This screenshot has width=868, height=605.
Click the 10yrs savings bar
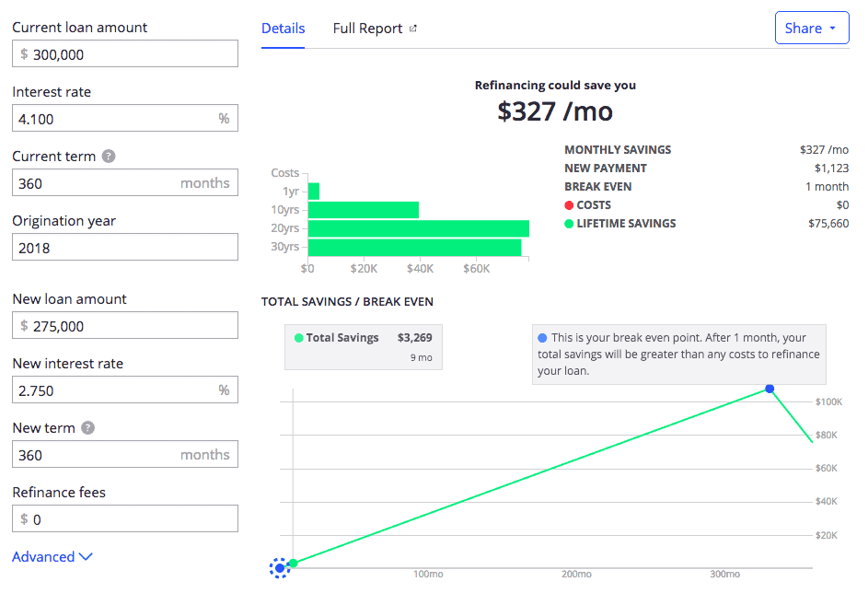point(363,210)
